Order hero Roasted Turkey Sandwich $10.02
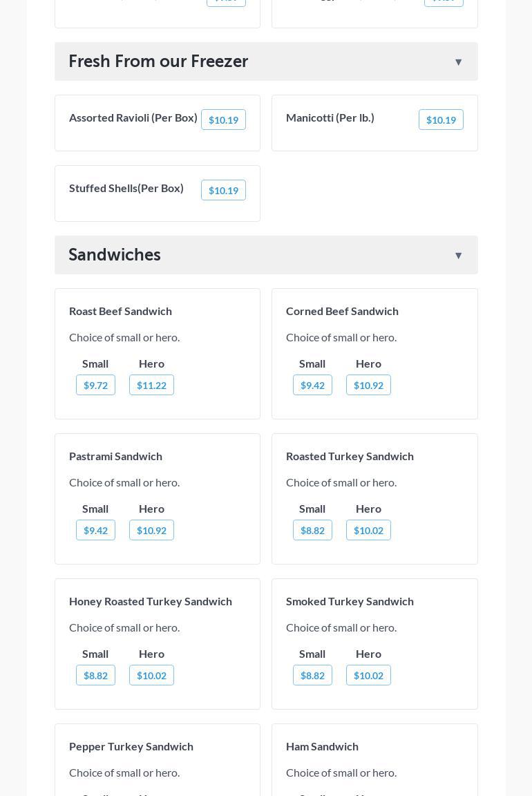The image size is (532, 796). click(368, 531)
